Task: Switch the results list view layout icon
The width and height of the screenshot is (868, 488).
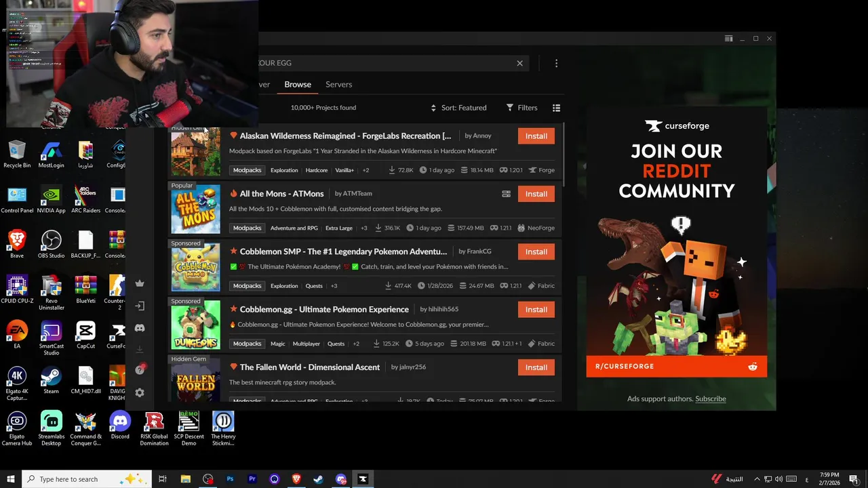Action: 556,108
